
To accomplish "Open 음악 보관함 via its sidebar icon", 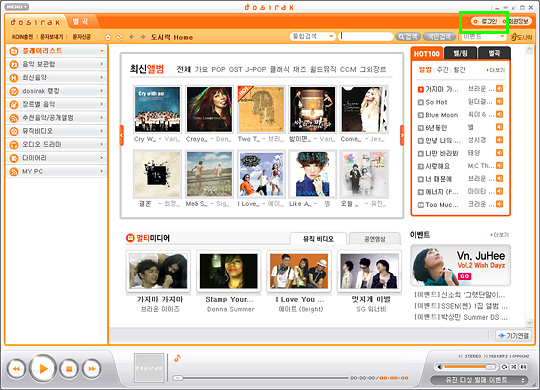I will tap(14, 64).
